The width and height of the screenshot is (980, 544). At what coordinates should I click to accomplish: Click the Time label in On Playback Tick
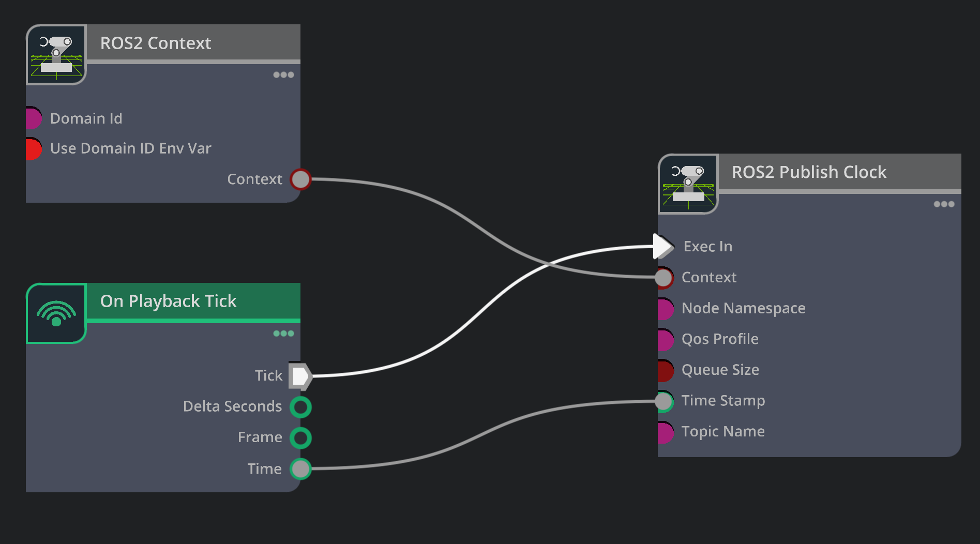[x=264, y=469]
